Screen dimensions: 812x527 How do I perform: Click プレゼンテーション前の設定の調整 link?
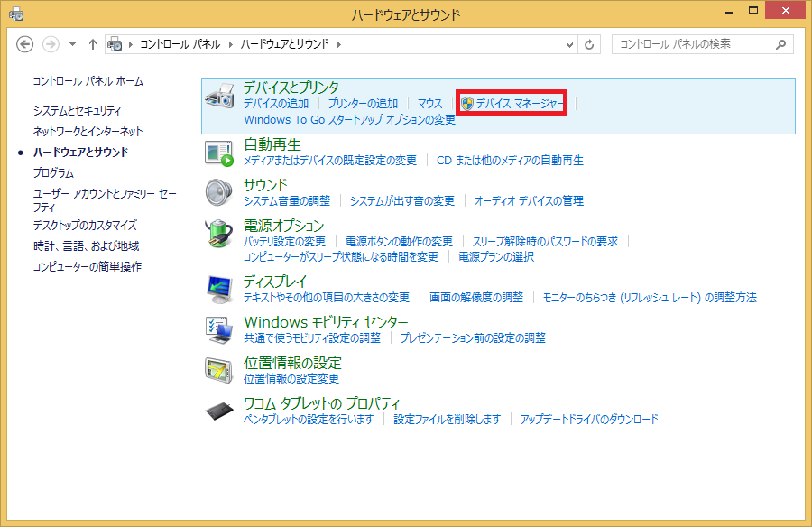tap(474, 338)
